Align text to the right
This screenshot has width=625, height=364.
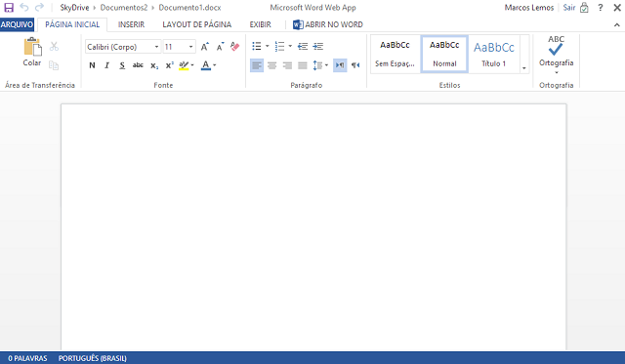[x=287, y=65]
